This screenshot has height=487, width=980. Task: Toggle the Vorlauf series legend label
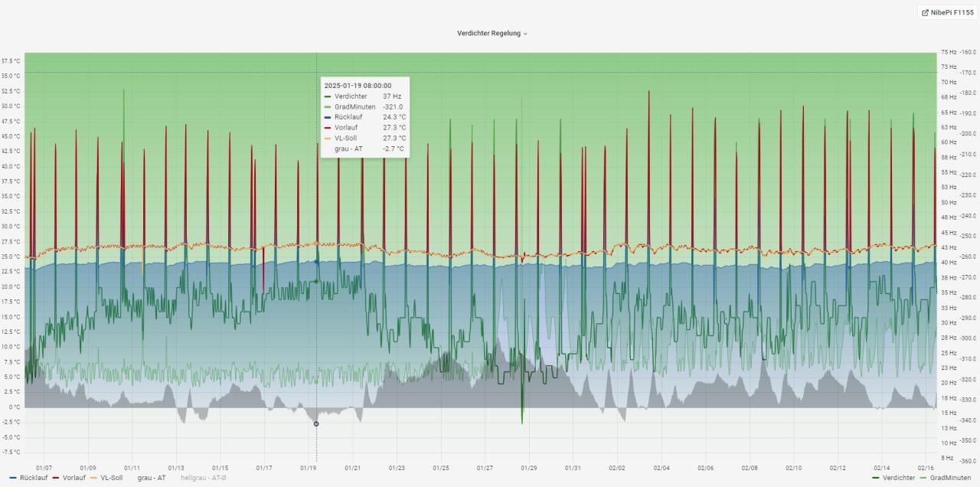(x=74, y=478)
